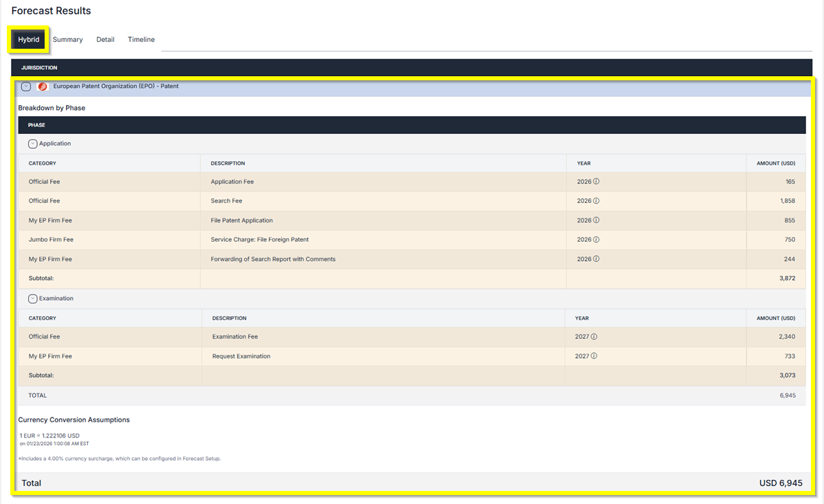The image size is (824, 504).
Task: Click info icon beside Application Fee year
Action: point(596,182)
